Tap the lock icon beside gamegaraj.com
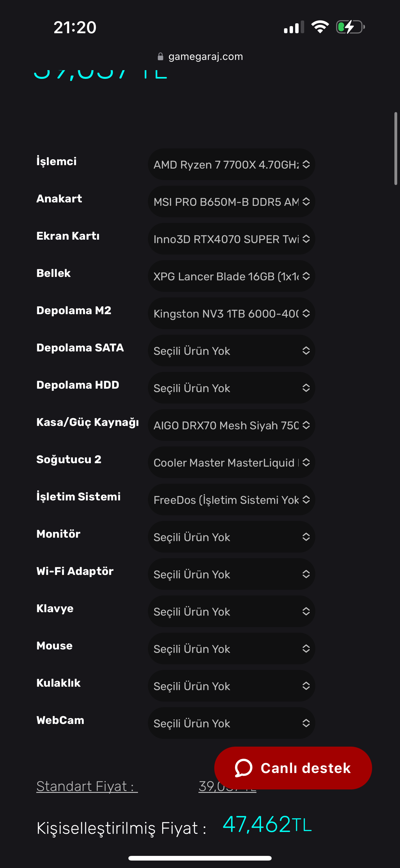400x868 pixels. (161, 57)
